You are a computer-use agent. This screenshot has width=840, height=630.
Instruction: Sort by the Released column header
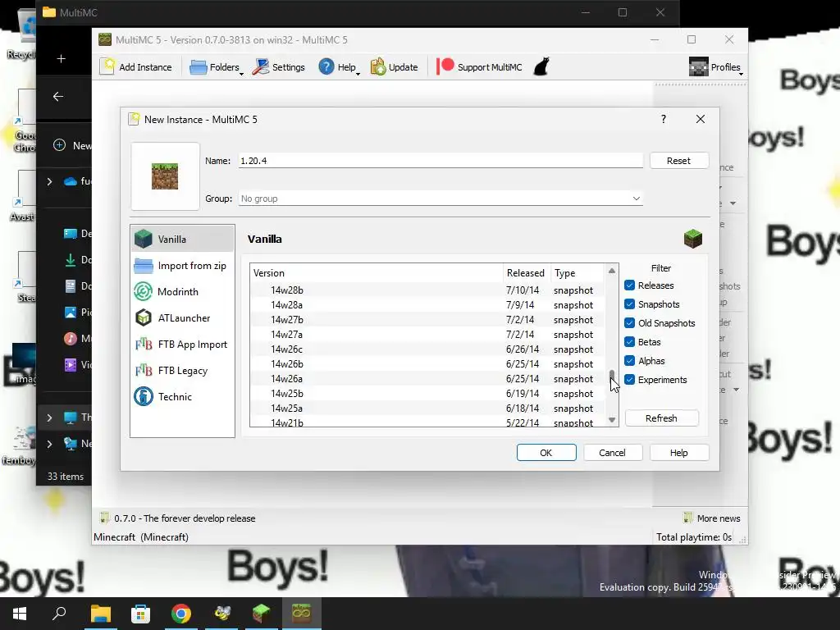[x=527, y=273]
